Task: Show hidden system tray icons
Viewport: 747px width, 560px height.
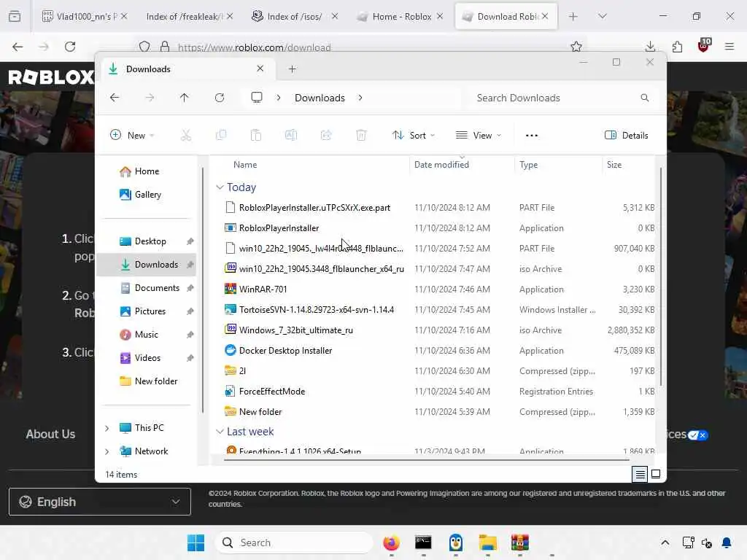Action: pos(665,542)
